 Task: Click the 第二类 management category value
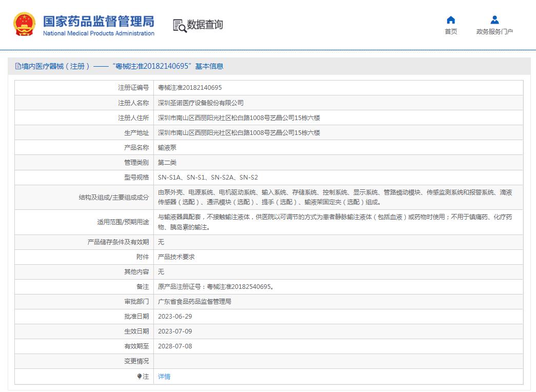click(167, 163)
